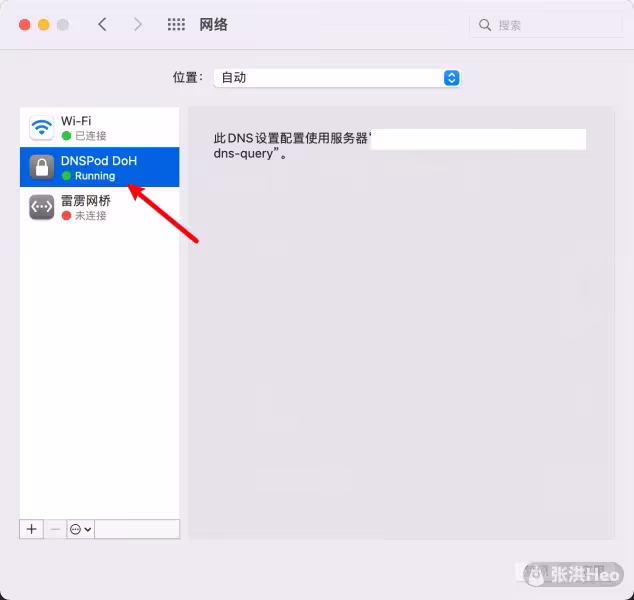Image resolution: width=634 pixels, height=600 pixels.
Task: Click the magnifier icon in search box
Action: pyautogui.click(x=485, y=25)
